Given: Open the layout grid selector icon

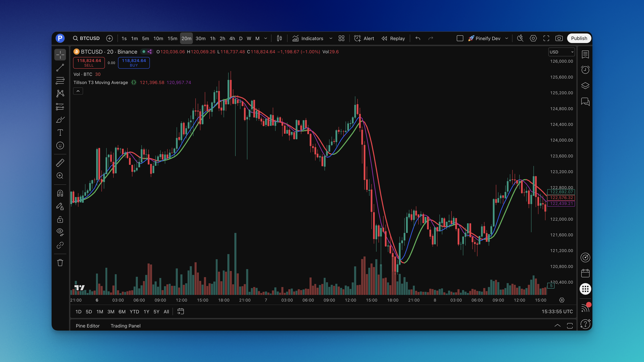Looking at the screenshot, I should pos(341,38).
